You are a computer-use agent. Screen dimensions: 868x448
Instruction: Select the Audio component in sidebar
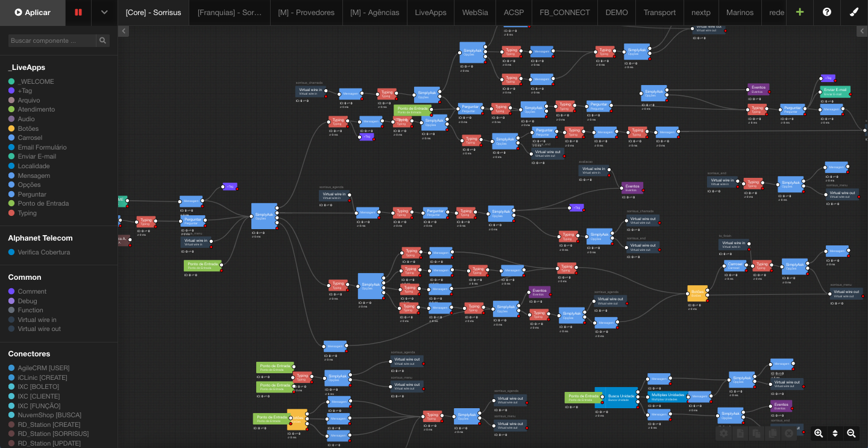pos(22,119)
